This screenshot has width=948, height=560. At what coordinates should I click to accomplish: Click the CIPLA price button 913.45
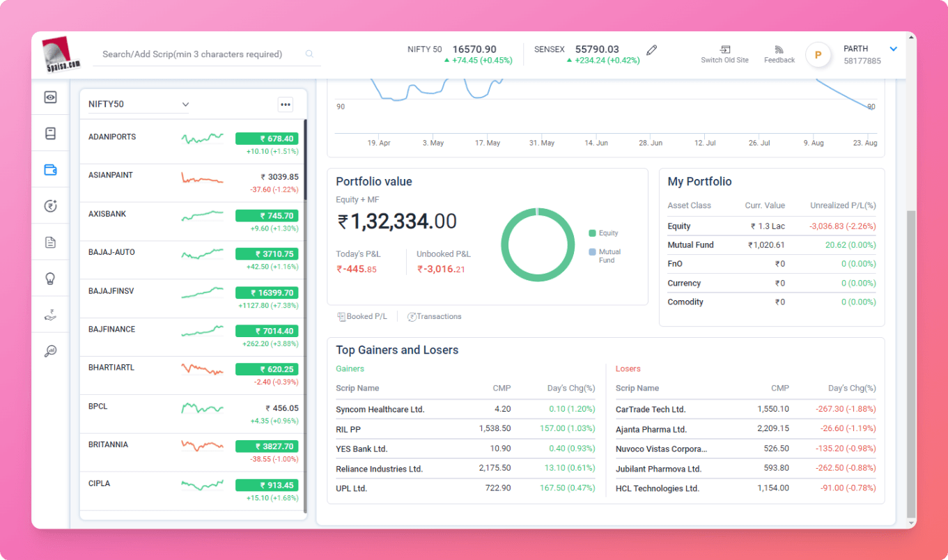pyautogui.click(x=267, y=485)
